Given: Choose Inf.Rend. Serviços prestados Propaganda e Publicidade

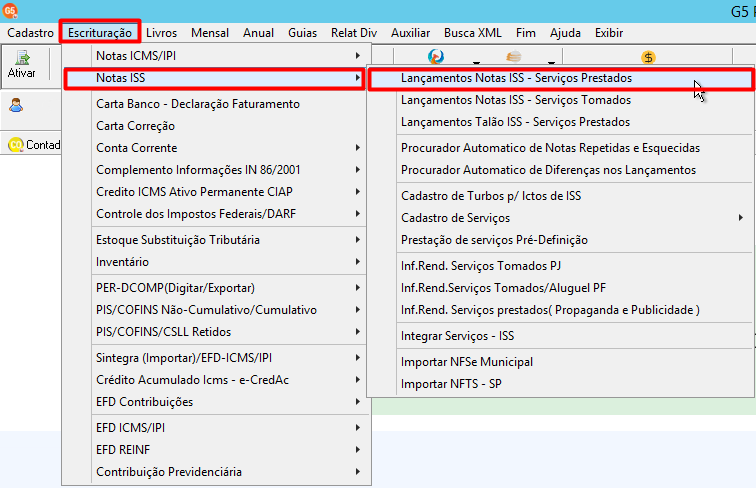Looking at the screenshot, I should 561,310.
